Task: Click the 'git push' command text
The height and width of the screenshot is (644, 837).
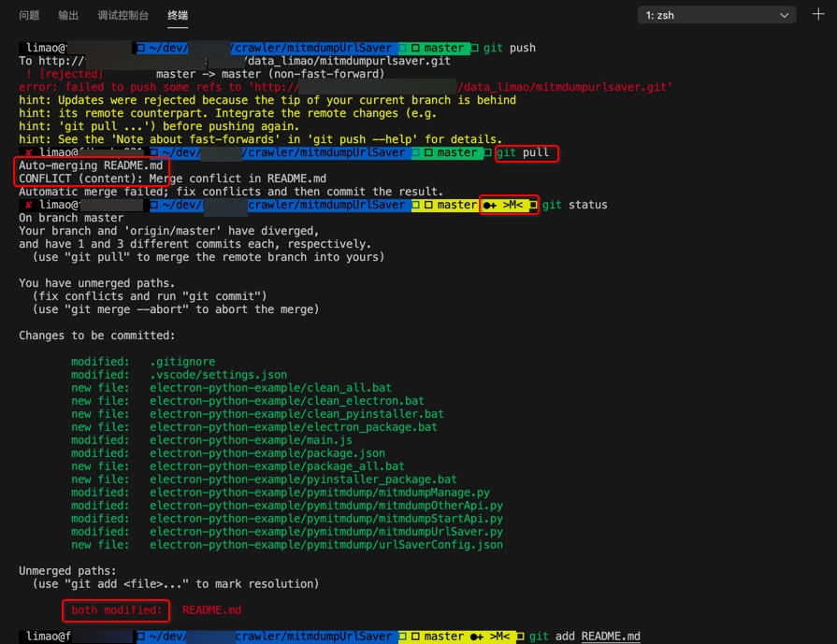Action: (x=510, y=48)
